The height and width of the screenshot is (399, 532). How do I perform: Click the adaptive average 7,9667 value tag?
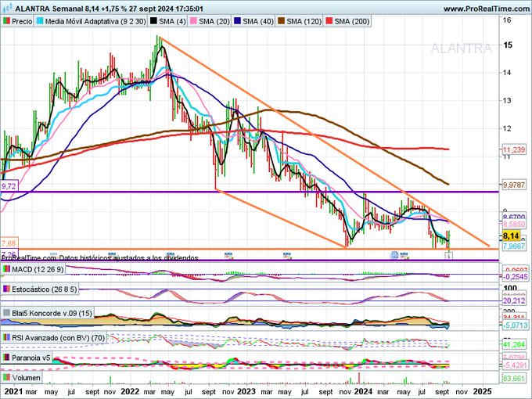click(x=514, y=246)
